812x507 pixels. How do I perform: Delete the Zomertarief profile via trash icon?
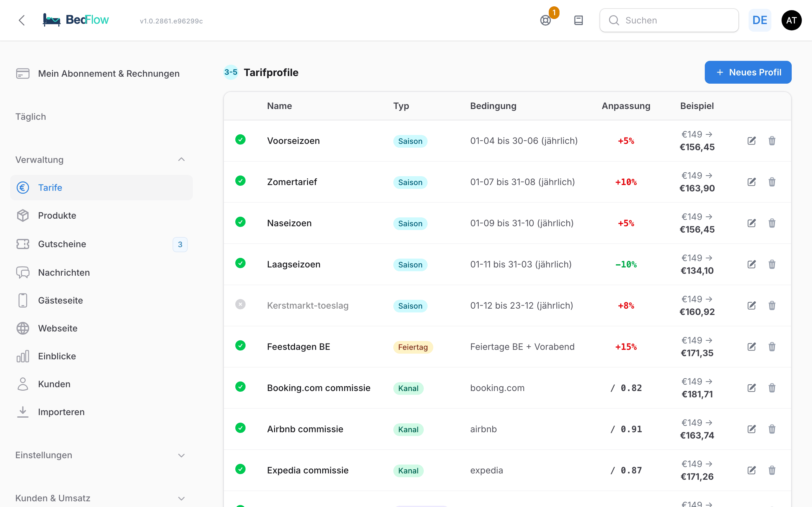tap(772, 182)
